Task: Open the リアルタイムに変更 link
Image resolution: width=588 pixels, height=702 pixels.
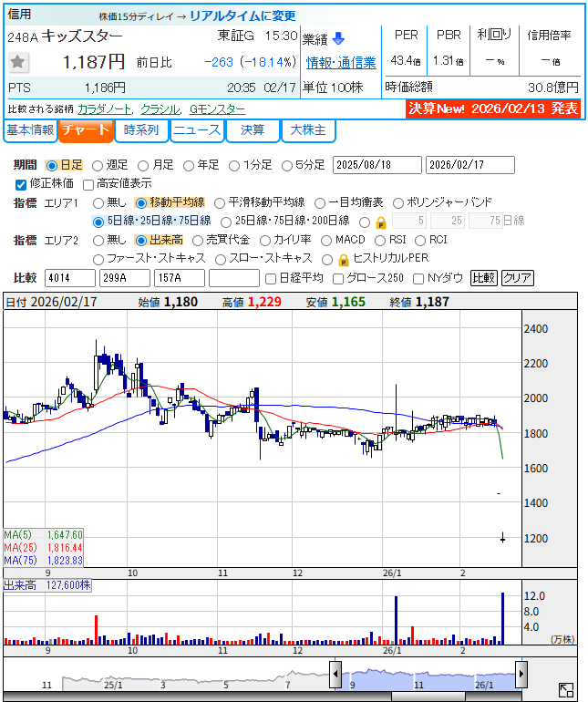Action: pos(242,16)
